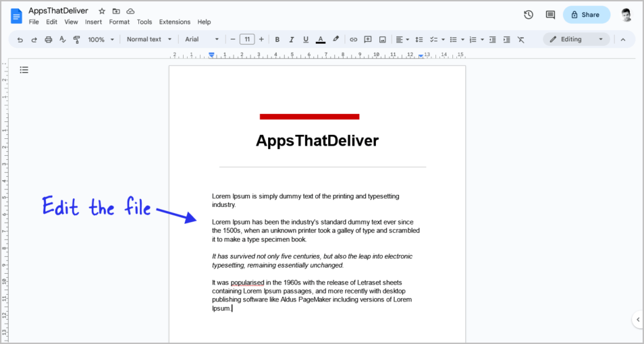Click the font size field showing 11
Screen dimensions: 644x344
[x=247, y=39]
